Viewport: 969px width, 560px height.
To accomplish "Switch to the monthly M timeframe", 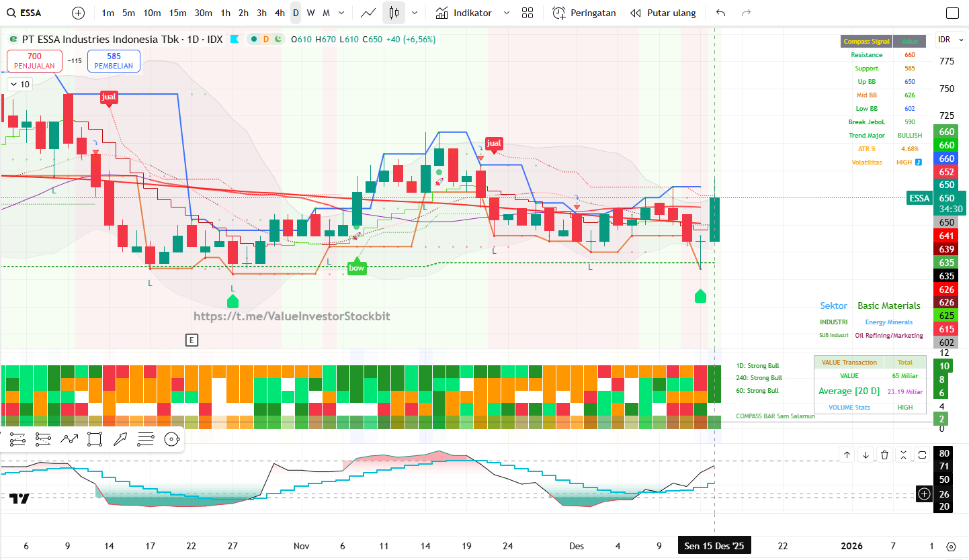I will (x=326, y=13).
